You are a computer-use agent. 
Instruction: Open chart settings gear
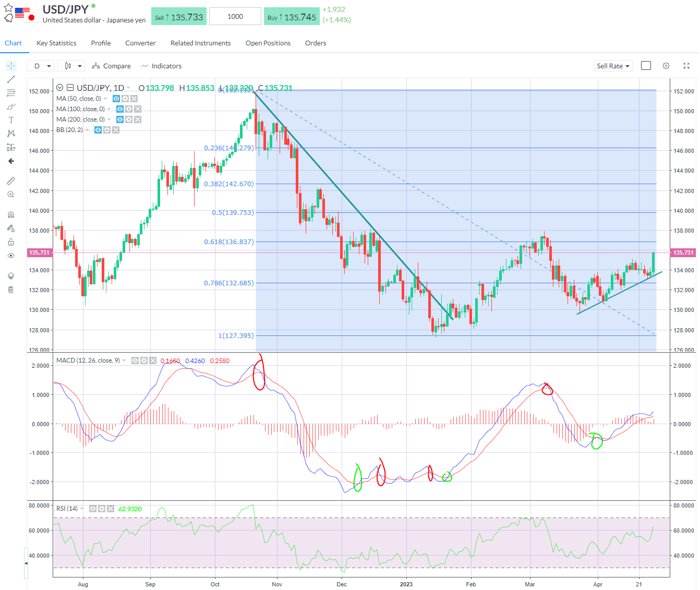pyautogui.click(x=666, y=66)
